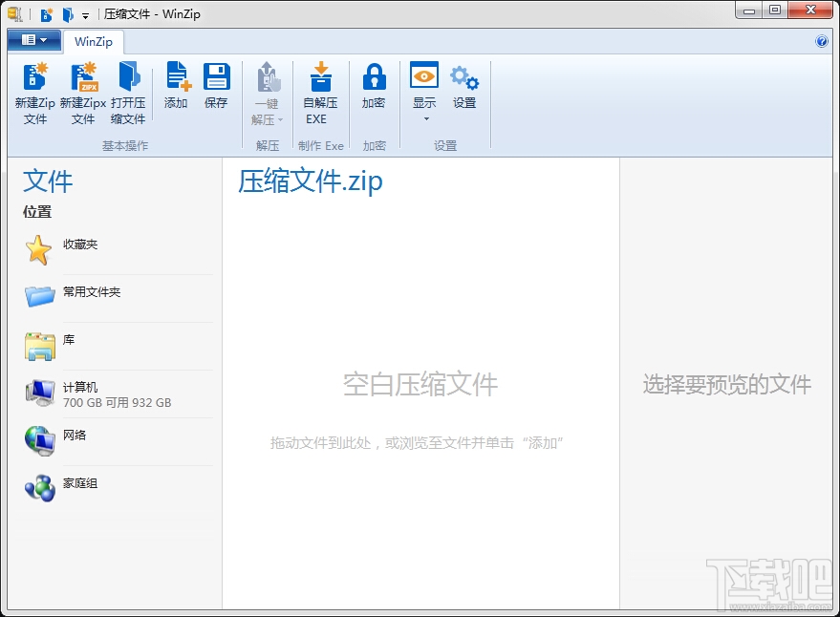Click the WinZip app icon in title bar
The width and height of the screenshot is (840, 617).
point(15,14)
